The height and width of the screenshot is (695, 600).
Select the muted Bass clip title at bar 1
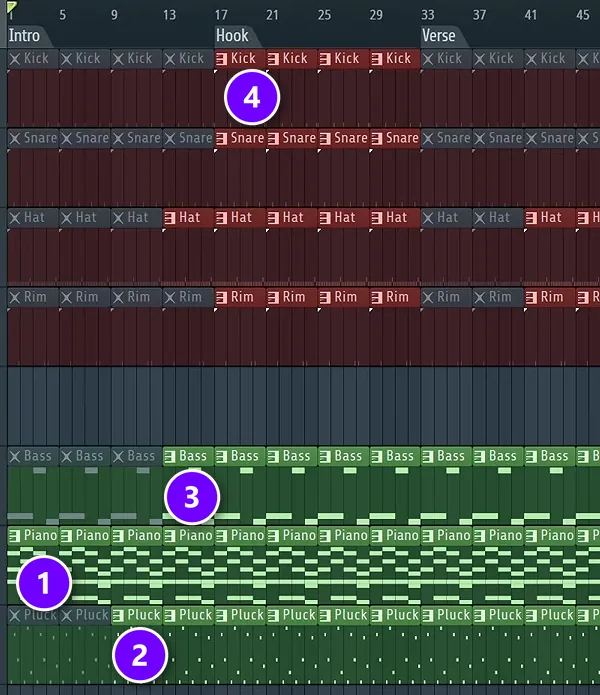click(x=38, y=456)
